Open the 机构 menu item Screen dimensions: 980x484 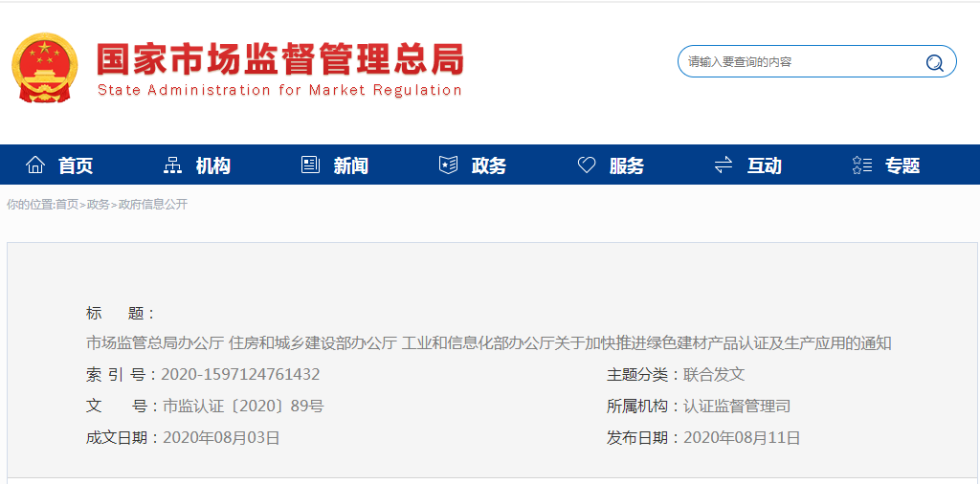click(x=213, y=165)
